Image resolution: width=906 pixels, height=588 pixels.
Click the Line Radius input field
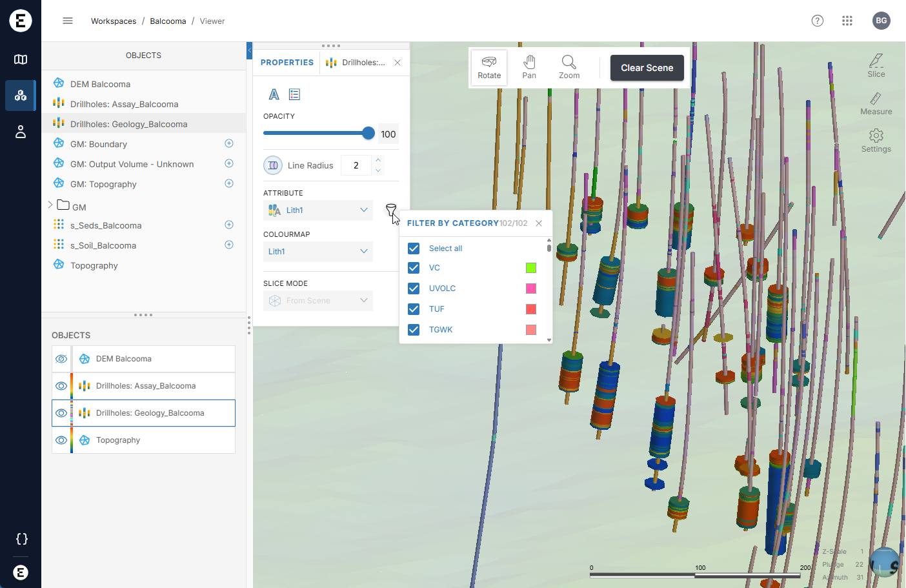pos(356,165)
